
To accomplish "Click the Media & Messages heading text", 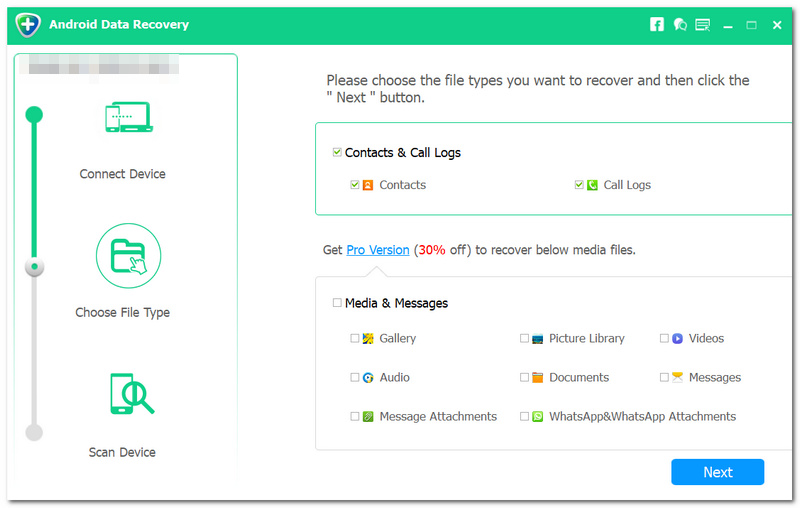I will (x=396, y=303).
